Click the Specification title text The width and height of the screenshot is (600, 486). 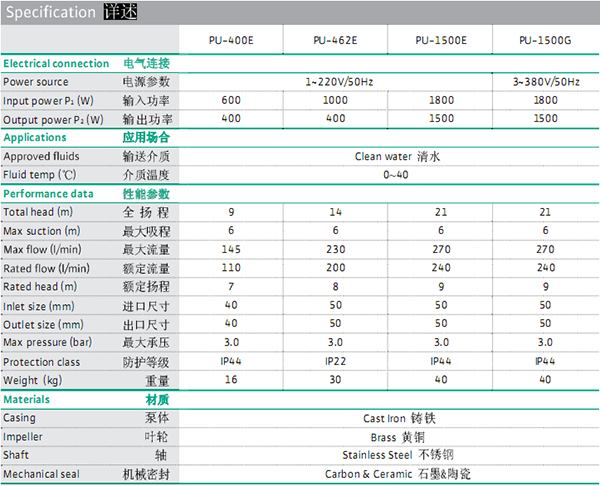pyautogui.click(x=51, y=13)
